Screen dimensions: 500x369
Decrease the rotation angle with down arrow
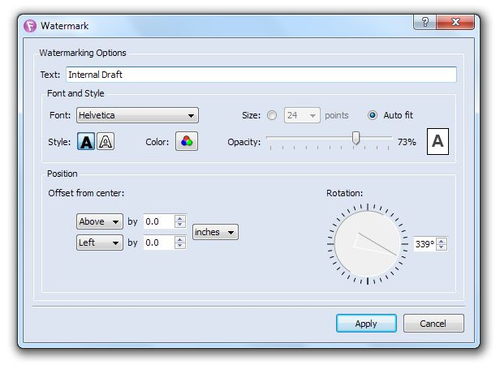(x=442, y=247)
